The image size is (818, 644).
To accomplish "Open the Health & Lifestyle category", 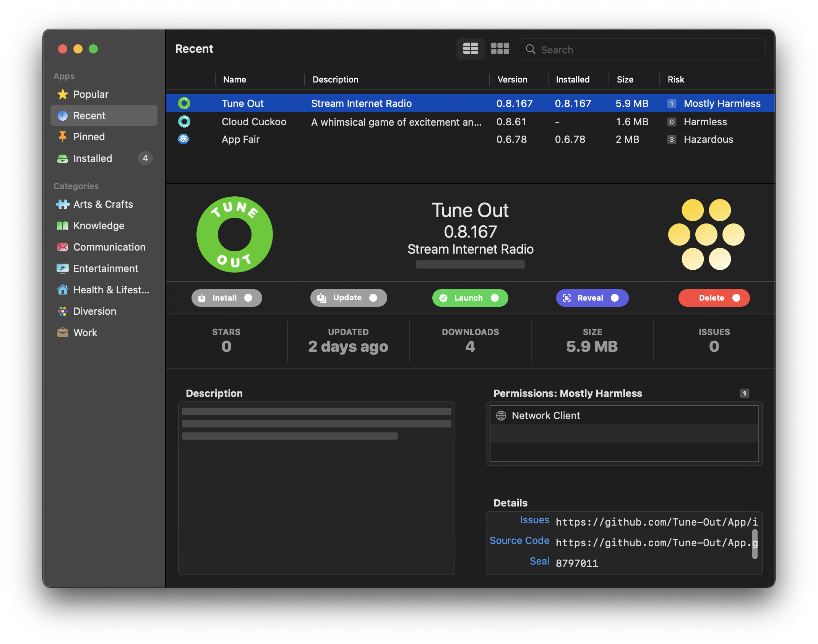I will click(x=104, y=290).
